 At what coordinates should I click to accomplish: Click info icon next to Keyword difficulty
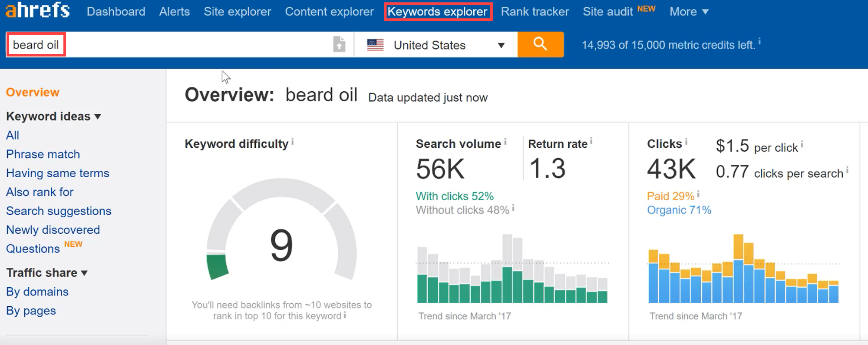(x=293, y=142)
